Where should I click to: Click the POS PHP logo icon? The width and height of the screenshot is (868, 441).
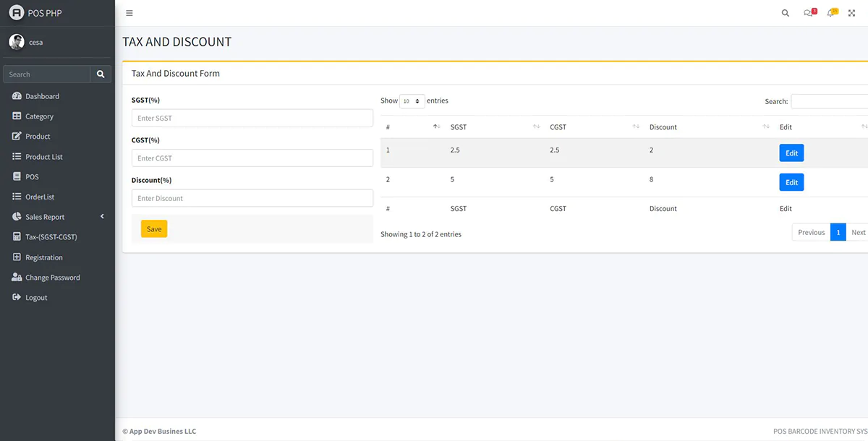[x=16, y=13]
